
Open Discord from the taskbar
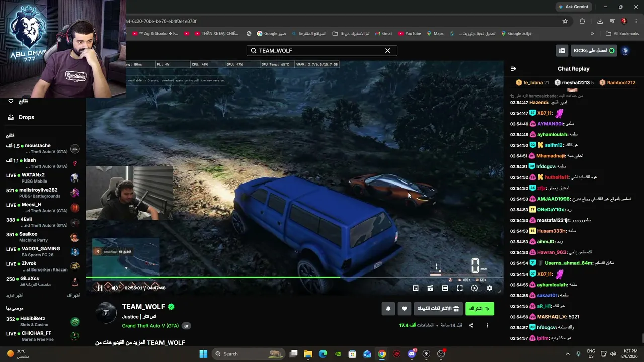coord(412,354)
